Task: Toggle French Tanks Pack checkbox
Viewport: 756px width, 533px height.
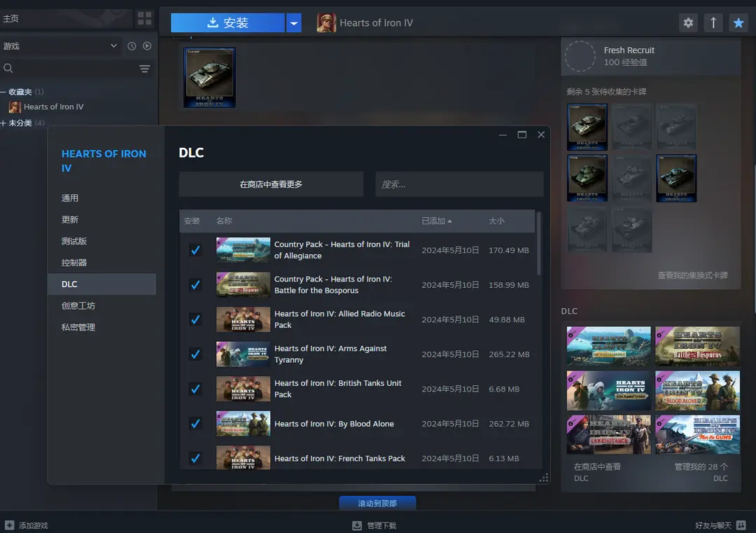Action: pos(195,458)
